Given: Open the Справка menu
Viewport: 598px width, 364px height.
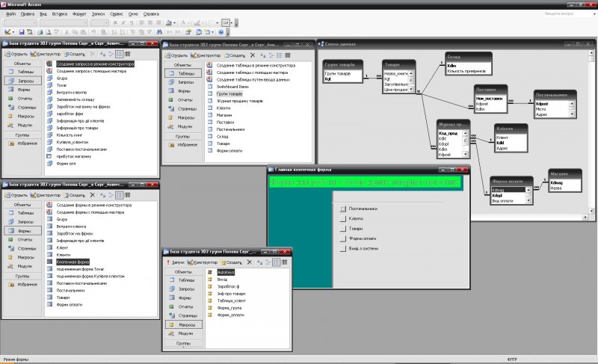Looking at the screenshot, I should (152, 13).
